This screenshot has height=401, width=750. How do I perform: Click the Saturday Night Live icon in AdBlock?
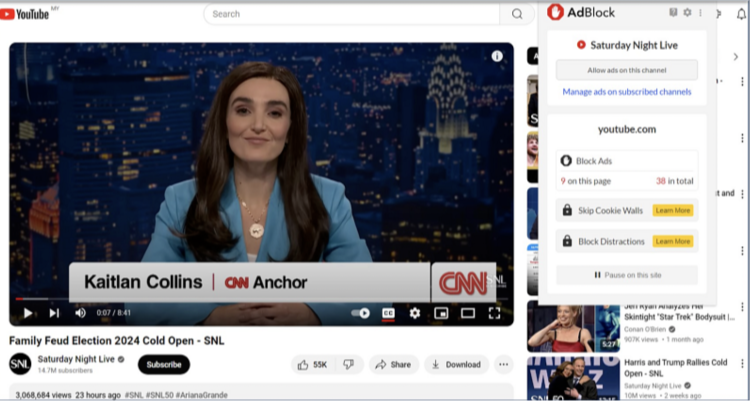tap(581, 45)
